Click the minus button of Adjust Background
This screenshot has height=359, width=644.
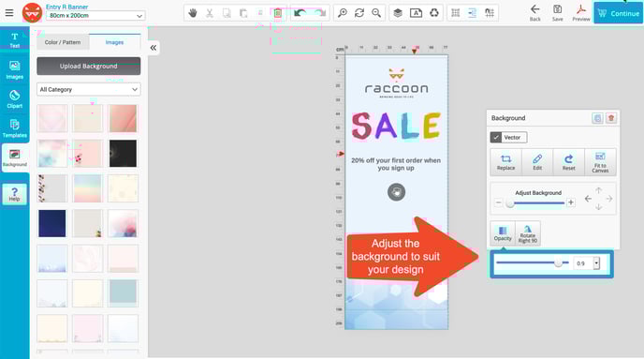coord(498,202)
